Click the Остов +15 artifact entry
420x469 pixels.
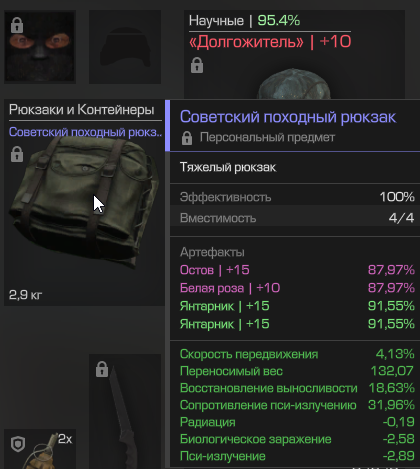click(297, 270)
